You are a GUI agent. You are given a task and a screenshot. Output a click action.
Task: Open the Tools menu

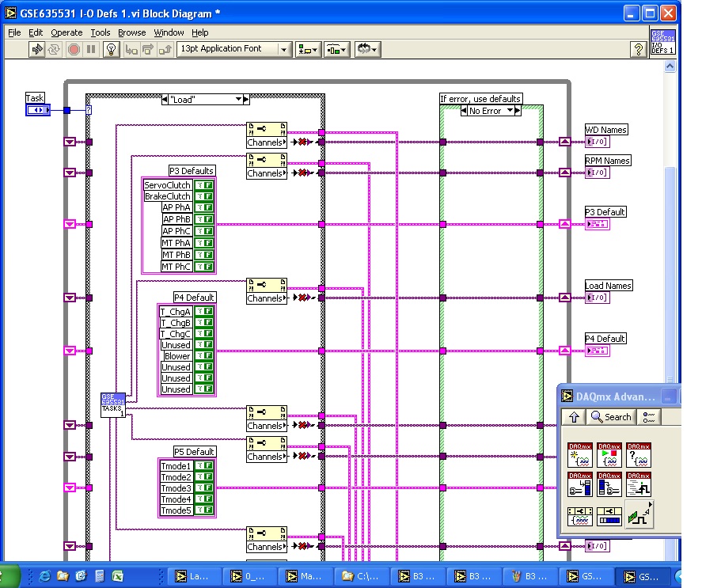tap(101, 32)
